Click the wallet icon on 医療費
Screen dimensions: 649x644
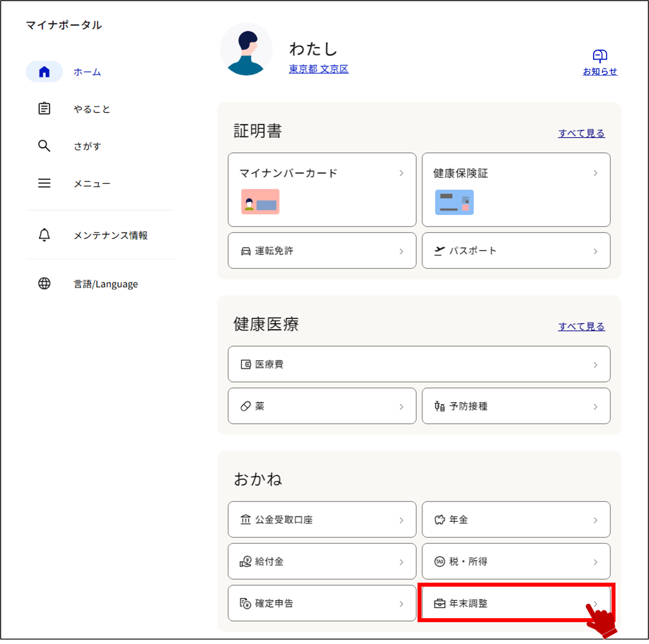(246, 365)
